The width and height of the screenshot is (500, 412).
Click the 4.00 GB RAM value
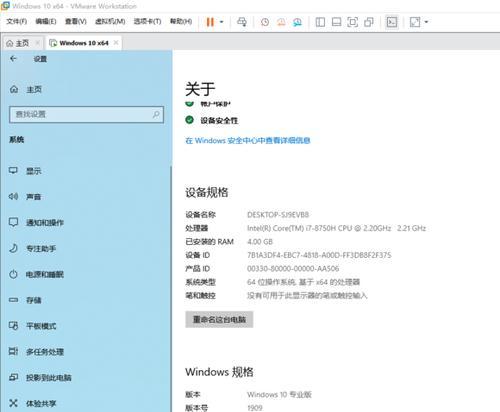pos(260,242)
